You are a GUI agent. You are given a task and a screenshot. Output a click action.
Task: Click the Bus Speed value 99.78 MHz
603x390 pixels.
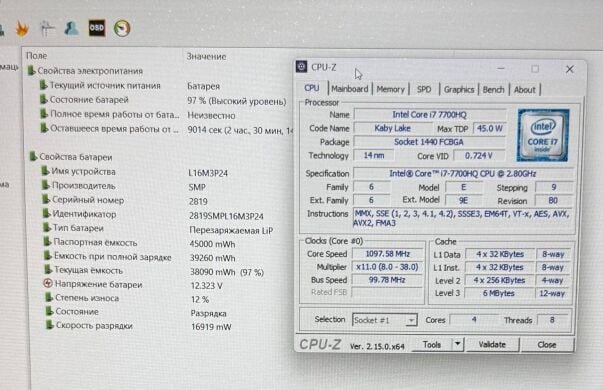(388, 280)
